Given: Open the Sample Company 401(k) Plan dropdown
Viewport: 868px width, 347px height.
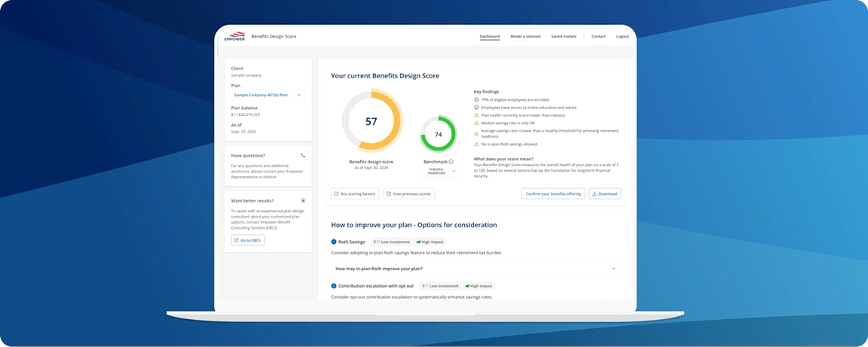Looking at the screenshot, I should (x=268, y=96).
